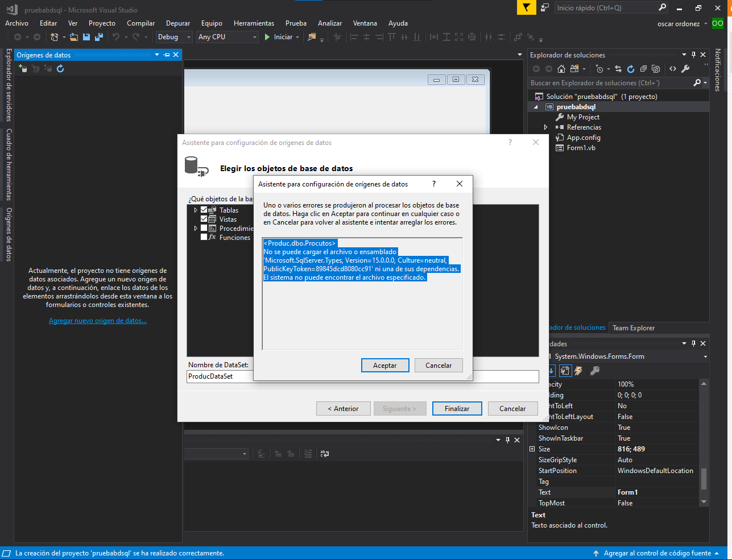This screenshot has height=560, width=732.
Task: Open the Herramientas menu
Action: (254, 23)
